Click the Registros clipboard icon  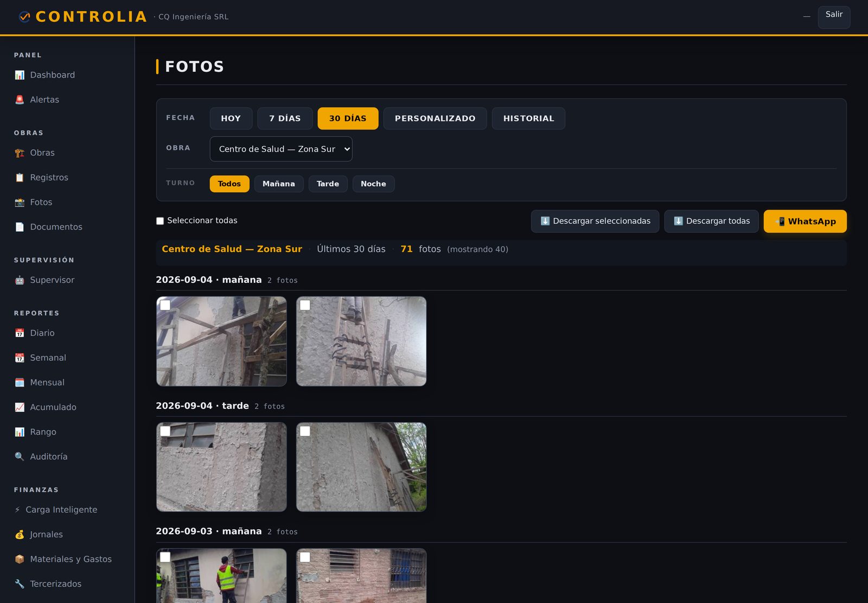[20, 177]
